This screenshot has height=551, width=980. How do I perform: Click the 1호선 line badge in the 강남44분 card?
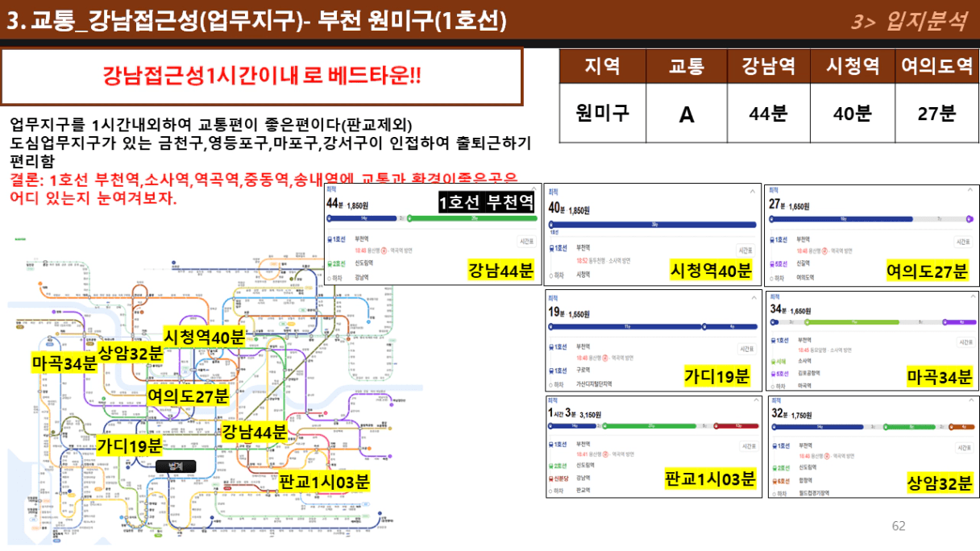point(336,238)
